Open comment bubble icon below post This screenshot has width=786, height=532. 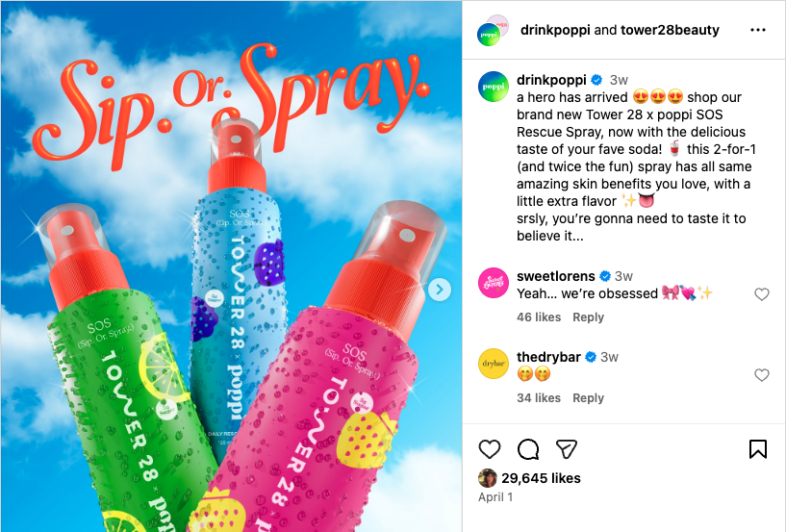pos(528,448)
